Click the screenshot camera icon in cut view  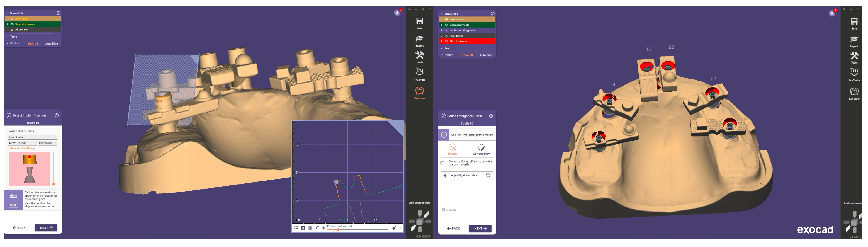pyautogui.click(x=303, y=228)
